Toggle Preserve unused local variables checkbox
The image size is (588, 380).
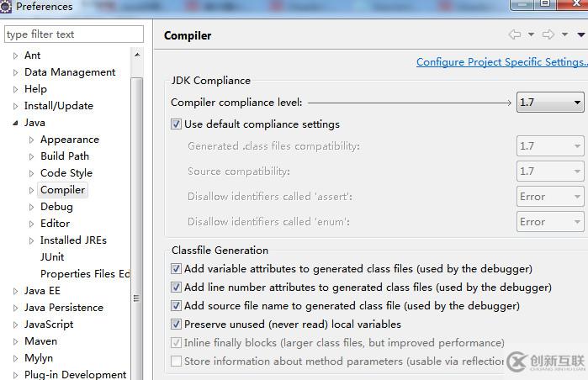point(176,325)
